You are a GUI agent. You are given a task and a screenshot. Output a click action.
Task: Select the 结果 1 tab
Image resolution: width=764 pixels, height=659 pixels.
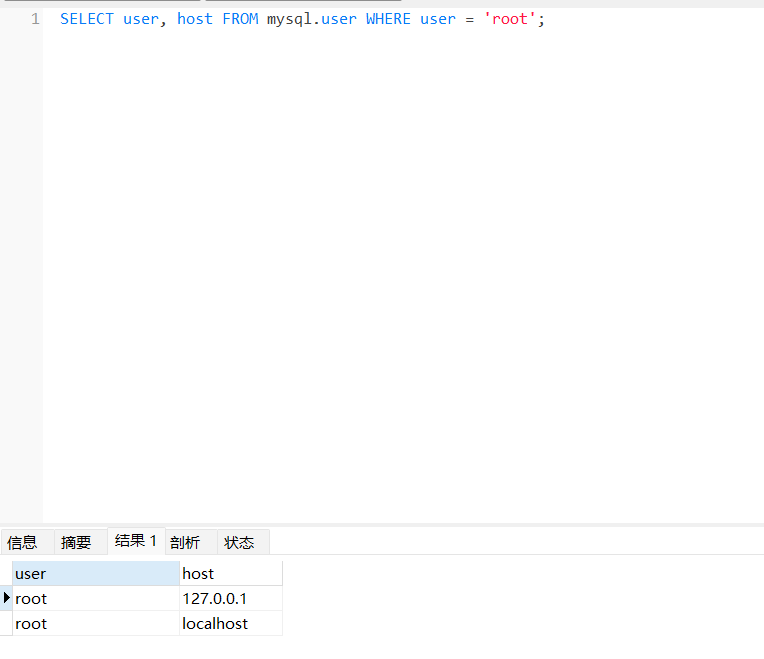pos(136,541)
